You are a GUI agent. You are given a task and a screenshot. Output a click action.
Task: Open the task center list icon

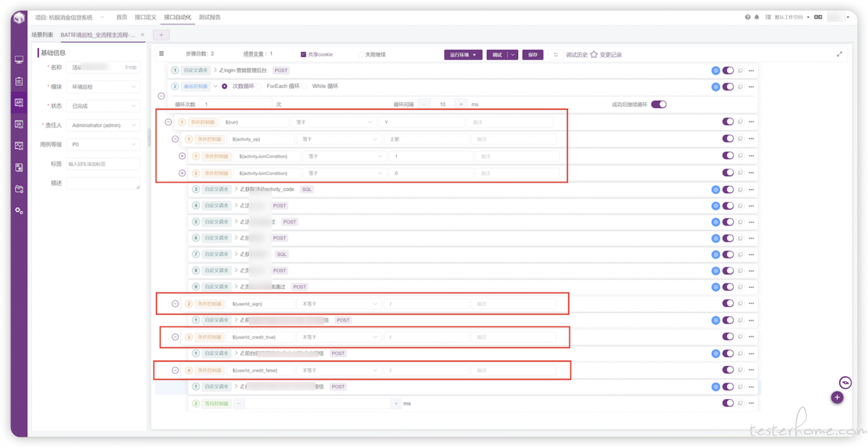(768, 17)
